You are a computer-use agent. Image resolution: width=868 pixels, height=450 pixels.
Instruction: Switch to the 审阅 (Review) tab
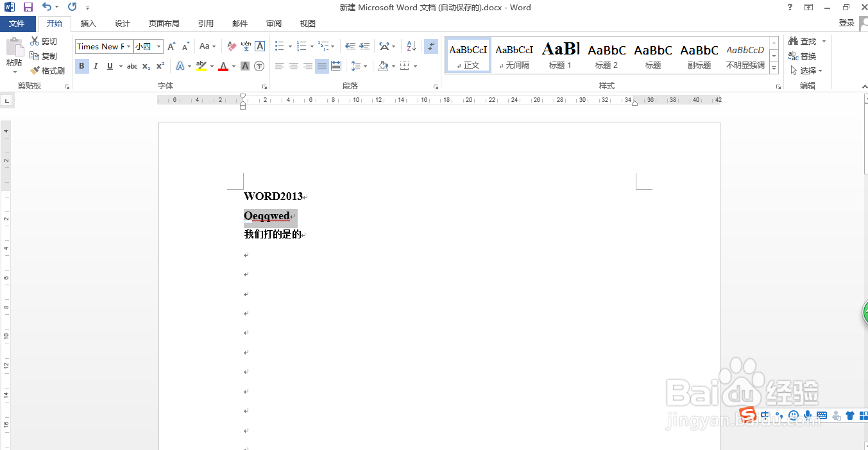274,24
